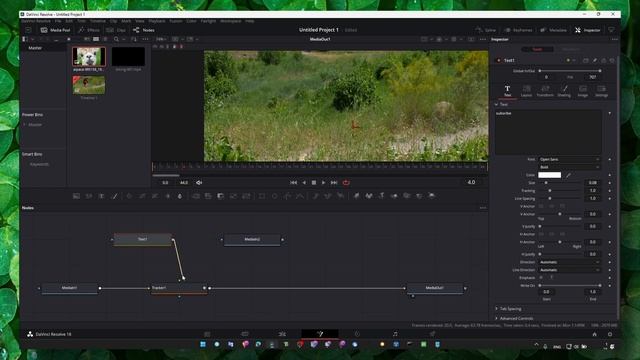Select the Paint tool in Fusion toolbar
The image size is (640, 360).
click(x=115, y=196)
